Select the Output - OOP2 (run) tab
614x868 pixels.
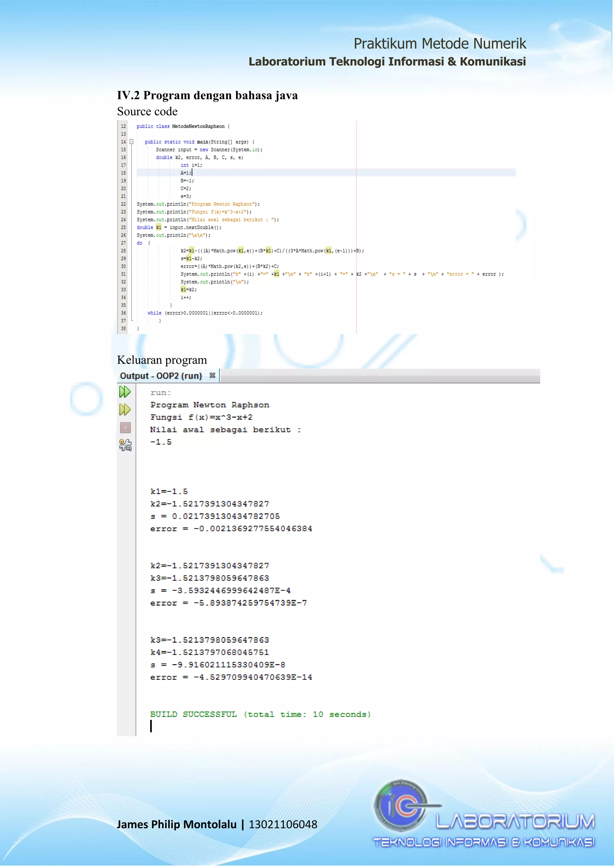(161, 376)
